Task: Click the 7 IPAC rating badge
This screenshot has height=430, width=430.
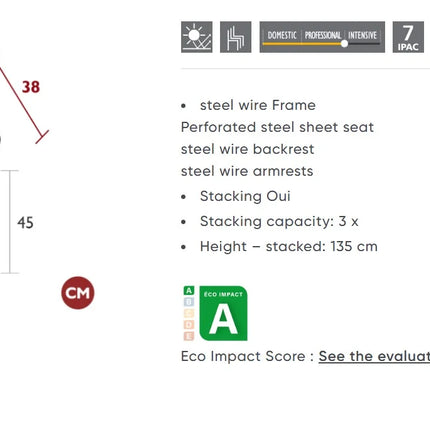Action: 408,37
